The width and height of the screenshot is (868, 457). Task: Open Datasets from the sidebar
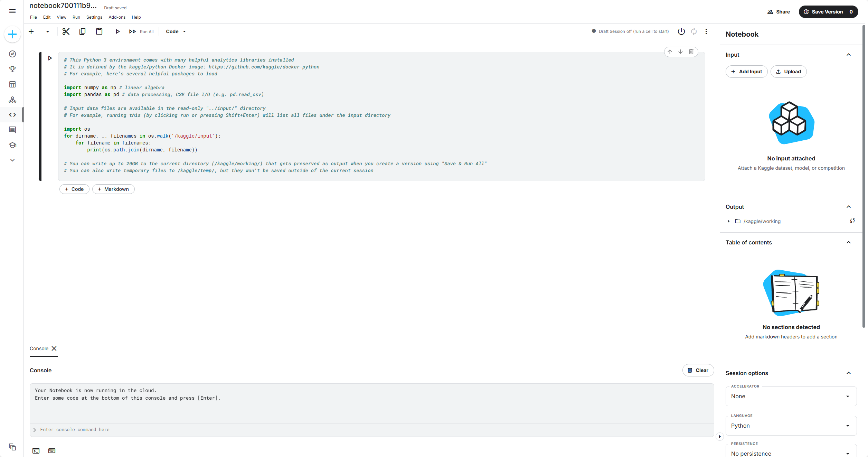tap(12, 84)
